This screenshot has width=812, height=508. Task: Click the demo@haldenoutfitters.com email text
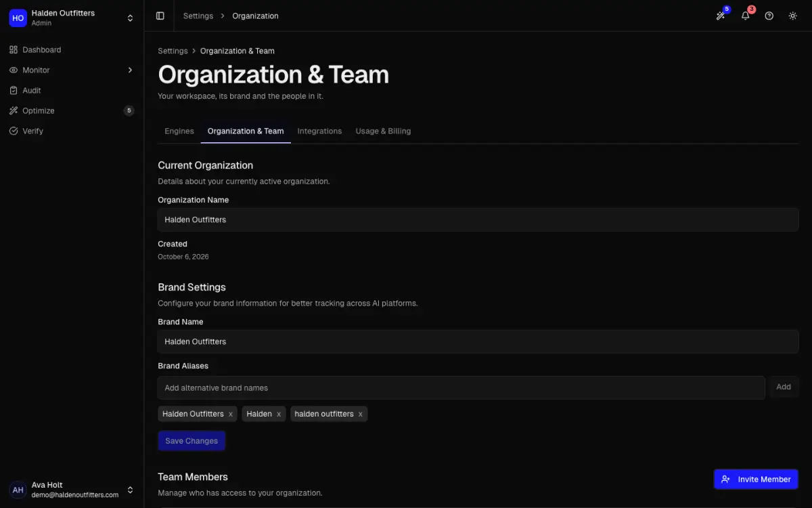[75, 494]
